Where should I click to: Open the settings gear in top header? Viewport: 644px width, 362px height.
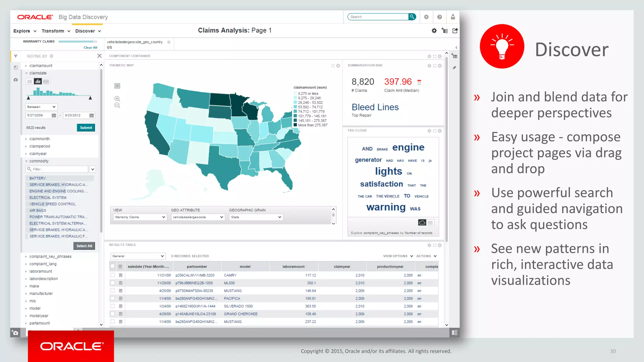point(426,17)
